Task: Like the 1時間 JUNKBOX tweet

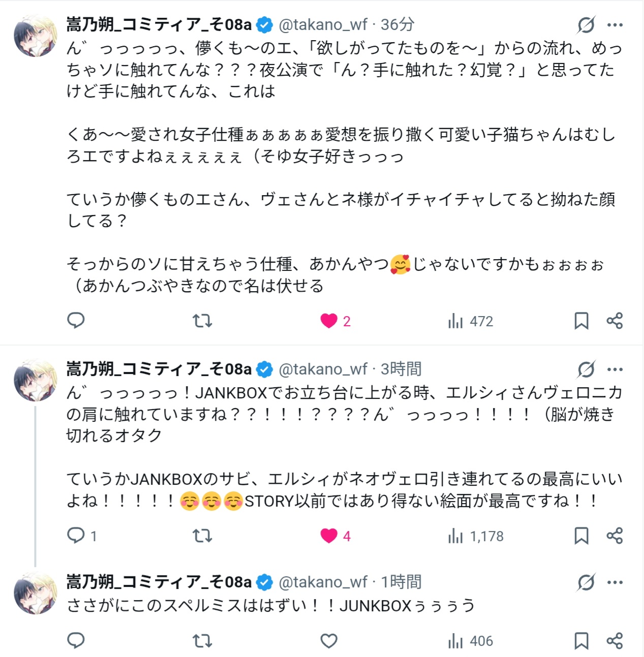Action: click(329, 641)
